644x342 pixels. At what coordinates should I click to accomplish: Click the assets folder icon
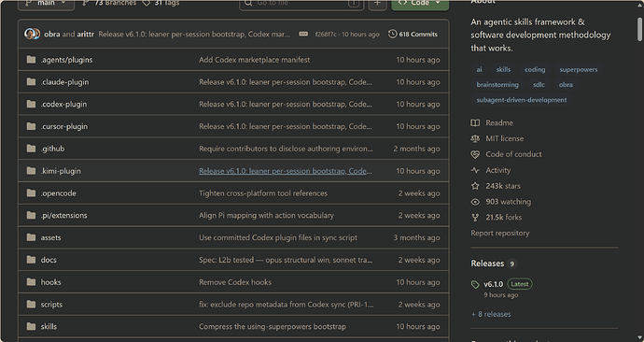point(31,237)
